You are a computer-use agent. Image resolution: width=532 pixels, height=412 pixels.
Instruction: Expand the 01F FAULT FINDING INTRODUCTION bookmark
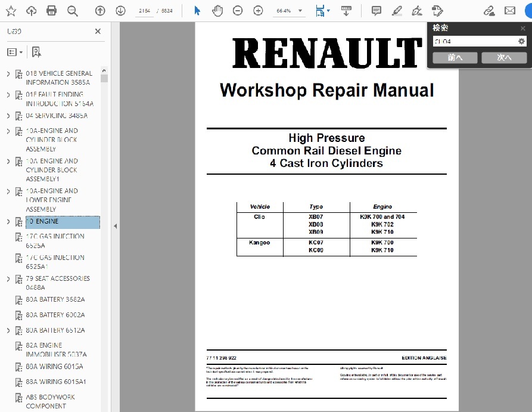[x=8, y=94]
